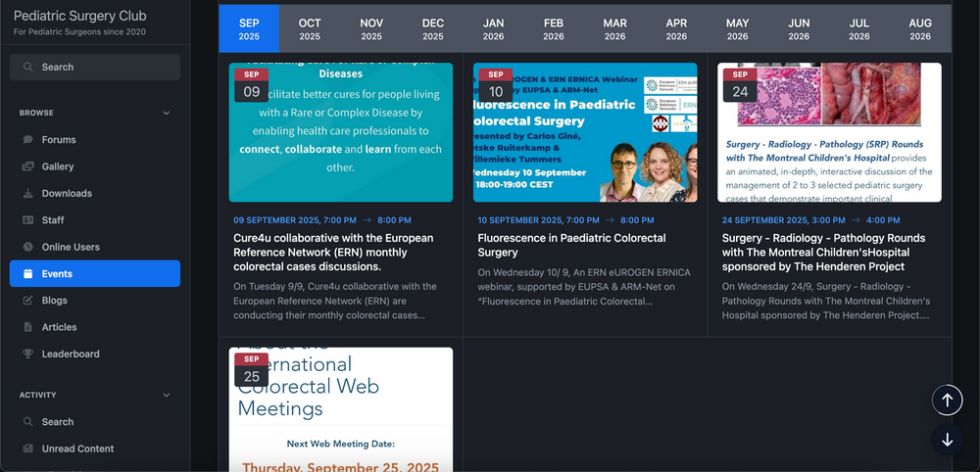
Task: Click the scroll-down arrow button
Action: click(947, 440)
